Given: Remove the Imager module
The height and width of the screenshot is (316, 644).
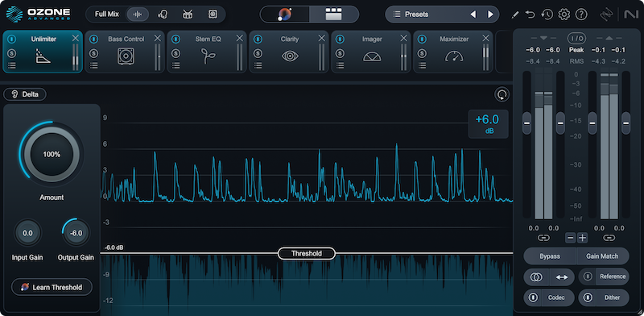Looking at the screenshot, I should click(404, 38).
